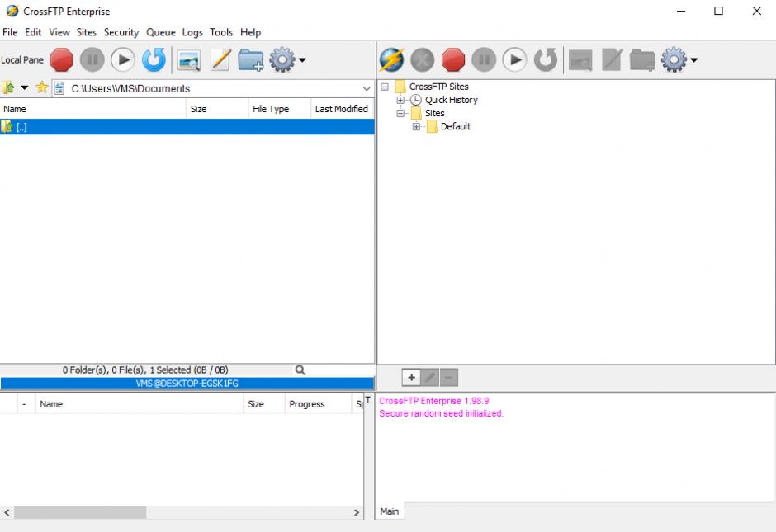Click the queue Progress column header
This screenshot has height=532, width=776.
tap(318, 404)
